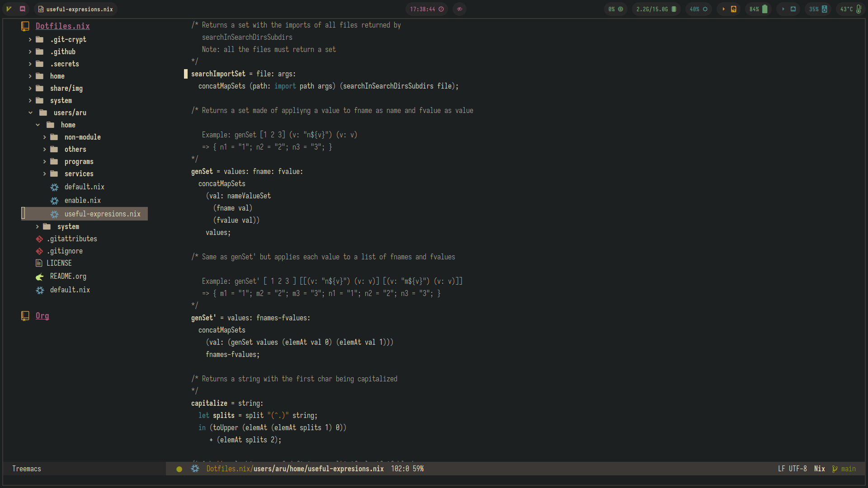Click the git icon beside .gitattributes
The image size is (868, 488).
click(39, 239)
